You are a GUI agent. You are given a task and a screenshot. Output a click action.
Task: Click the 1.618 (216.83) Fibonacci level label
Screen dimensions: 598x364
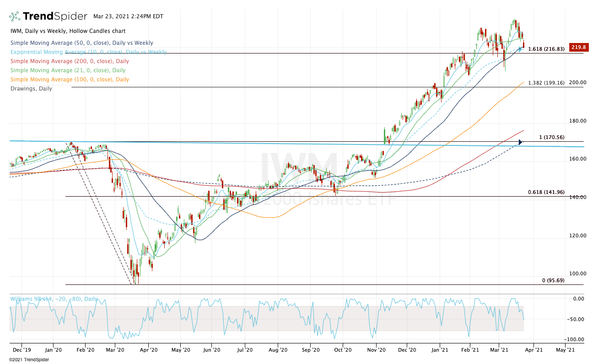coord(546,49)
